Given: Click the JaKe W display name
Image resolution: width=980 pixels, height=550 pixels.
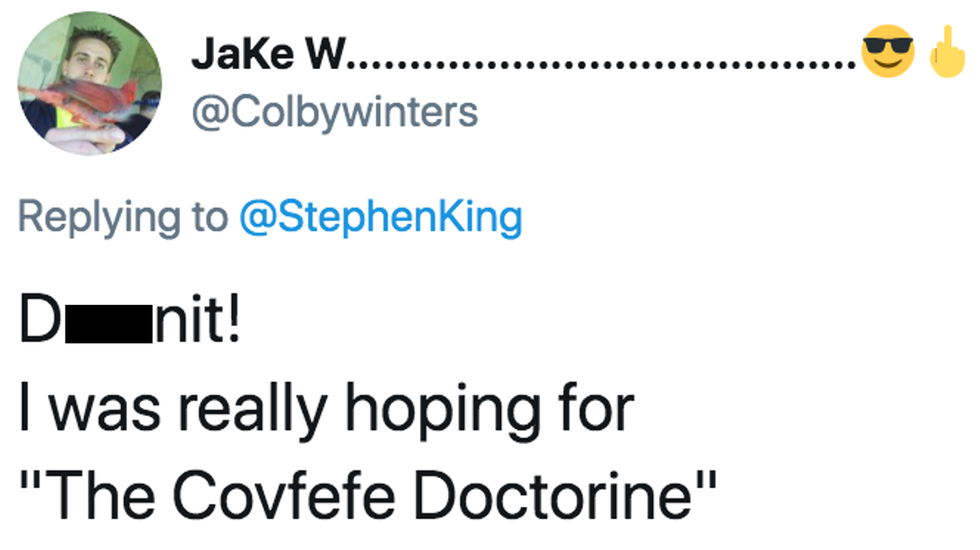Looking at the screenshot, I should [264, 57].
